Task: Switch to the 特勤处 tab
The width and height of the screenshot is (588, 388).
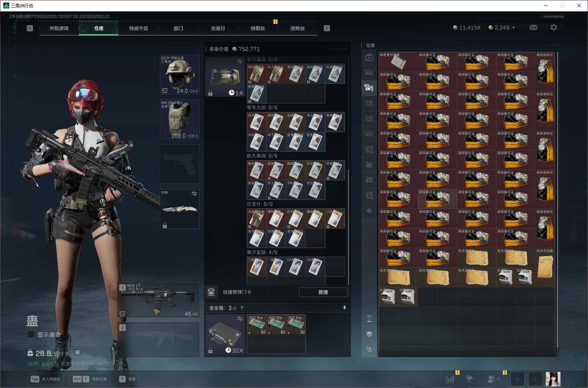Action: pyautogui.click(x=258, y=28)
